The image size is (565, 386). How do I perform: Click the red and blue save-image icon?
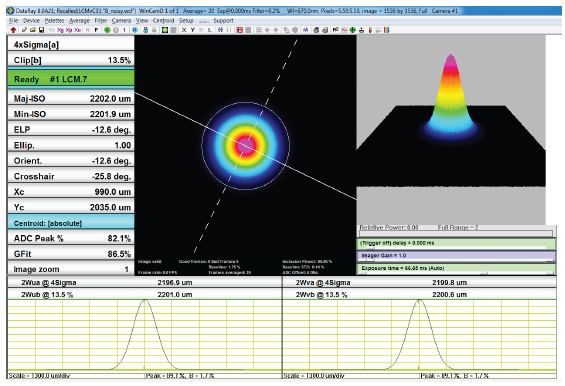(240, 30)
